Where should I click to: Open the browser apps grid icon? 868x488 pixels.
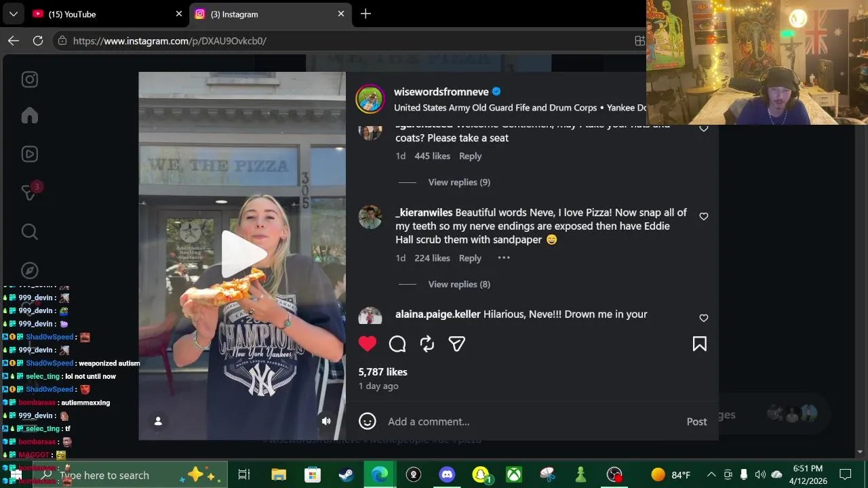point(639,41)
